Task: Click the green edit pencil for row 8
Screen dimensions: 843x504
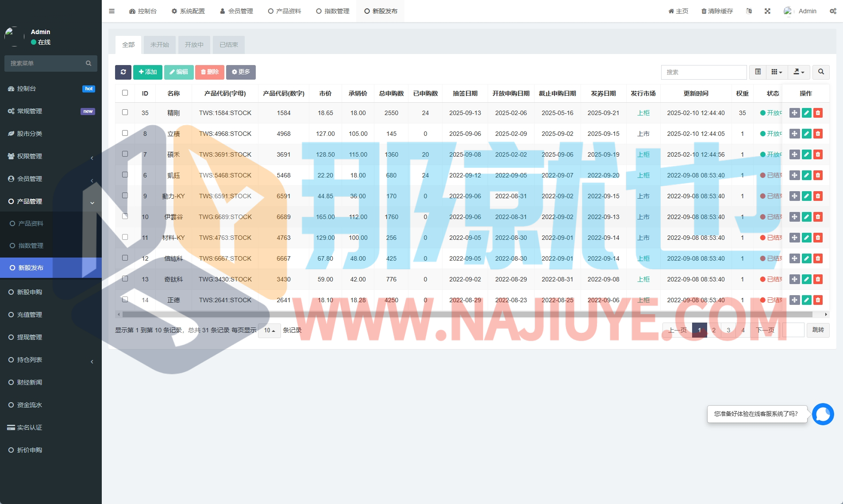Action: pyautogui.click(x=806, y=134)
